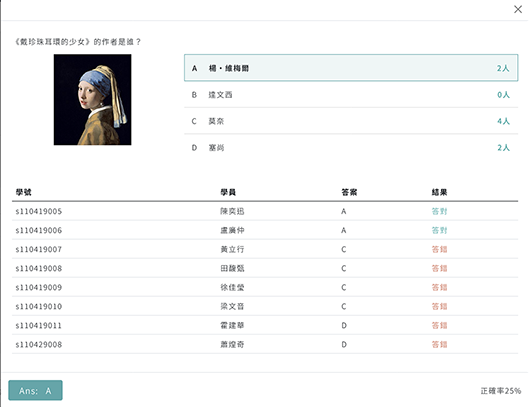Click the 學員 column header

pos(228,192)
